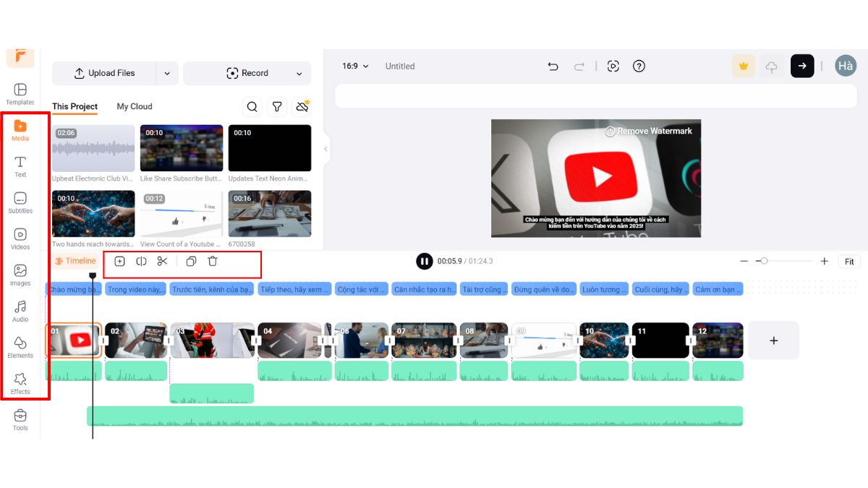Click the FlexClip logo icon
The height and width of the screenshot is (488, 868).
coord(20,56)
